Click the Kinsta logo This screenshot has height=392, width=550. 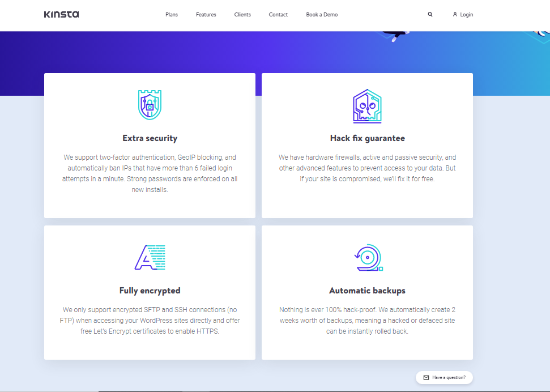(x=61, y=15)
